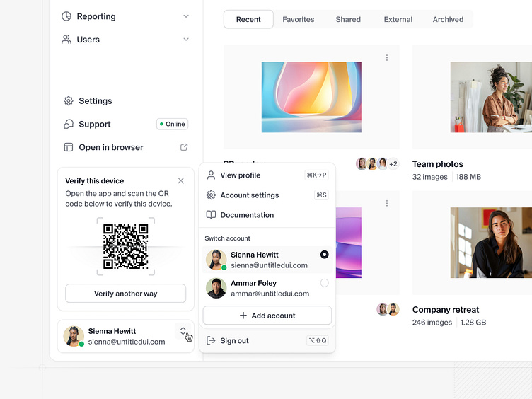The width and height of the screenshot is (532, 399).
Task: Switch to the External tab
Action: 398,19
